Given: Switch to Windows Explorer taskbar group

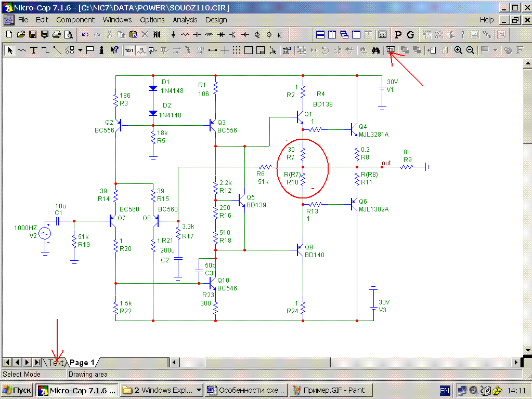Looking at the screenshot, I should coord(162,391).
